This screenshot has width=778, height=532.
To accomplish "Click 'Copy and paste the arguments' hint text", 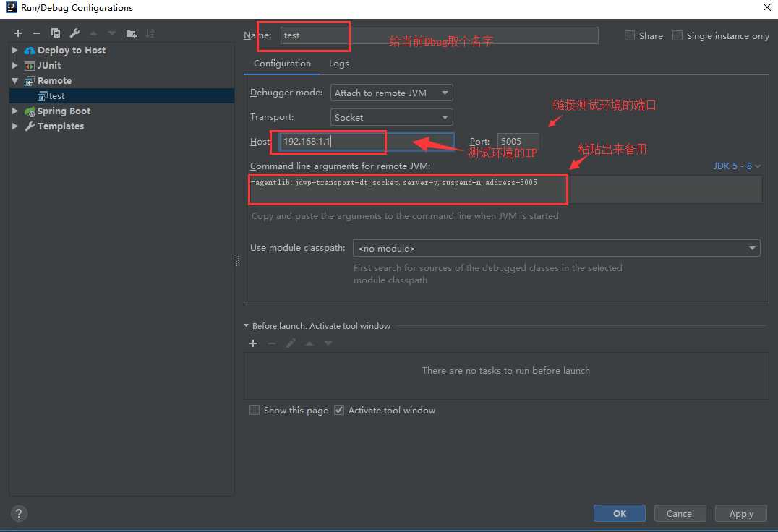I will [405, 216].
